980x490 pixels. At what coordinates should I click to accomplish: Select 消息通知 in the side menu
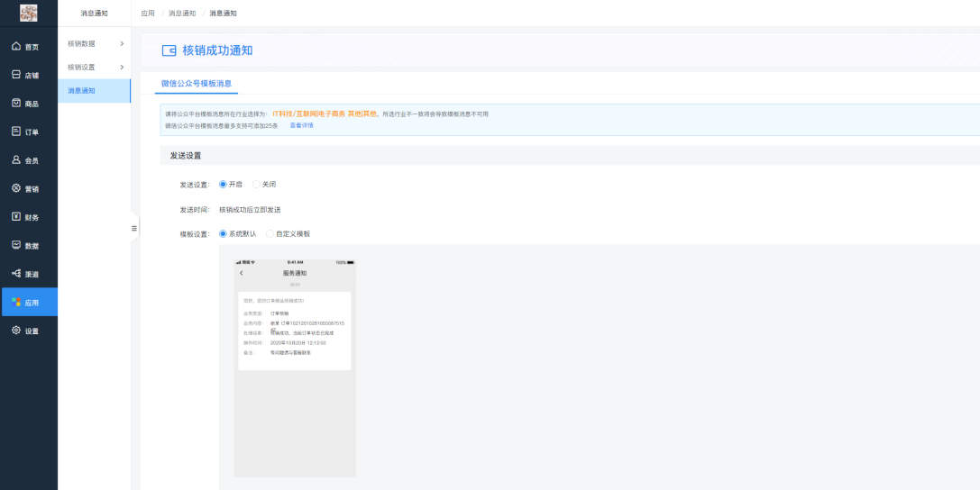pos(81,91)
